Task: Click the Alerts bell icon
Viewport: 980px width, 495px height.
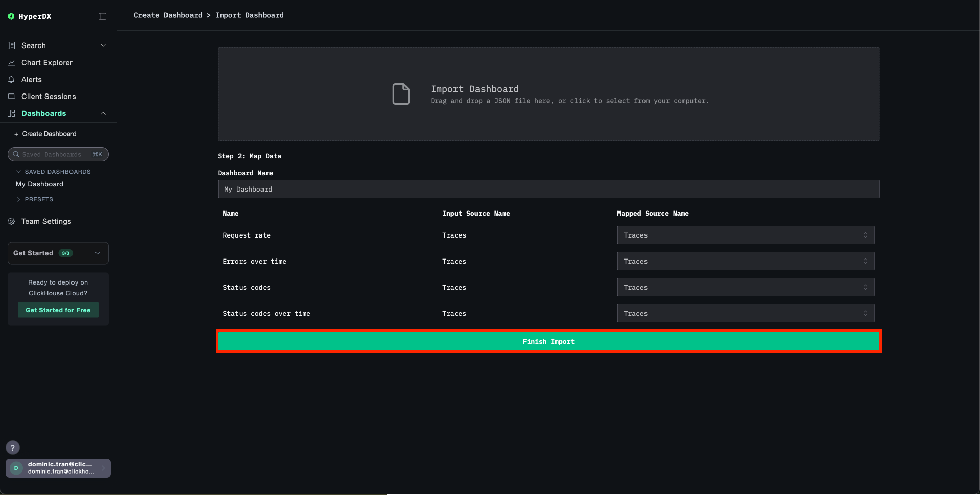Action: [x=11, y=80]
